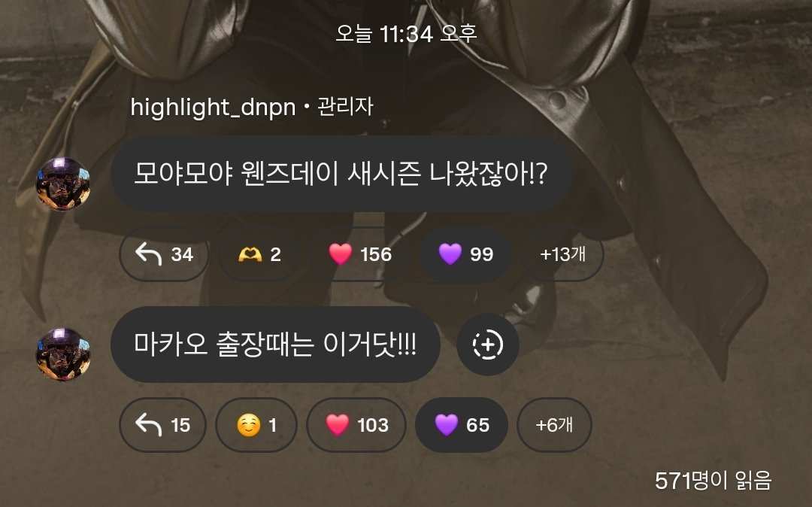Open the add-reaction button beside the second message
Viewport: 812px width, 507px height.
[488, 345]
